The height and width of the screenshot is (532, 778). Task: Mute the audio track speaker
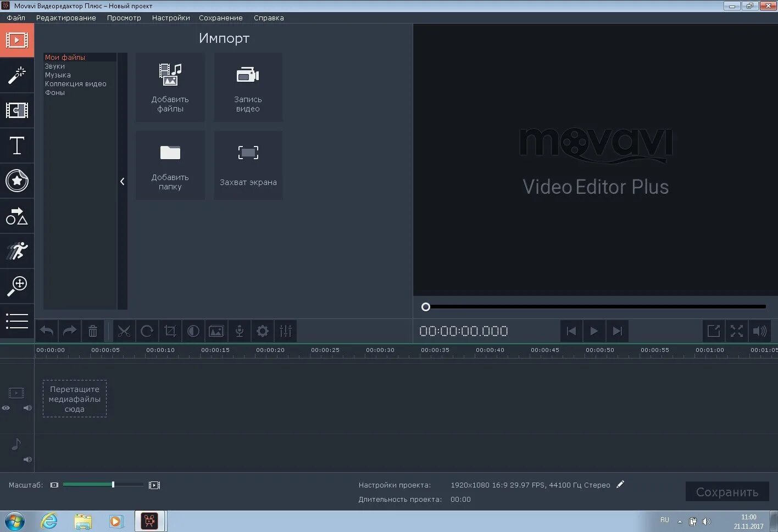pyautogui.click(x=27, y=460)
